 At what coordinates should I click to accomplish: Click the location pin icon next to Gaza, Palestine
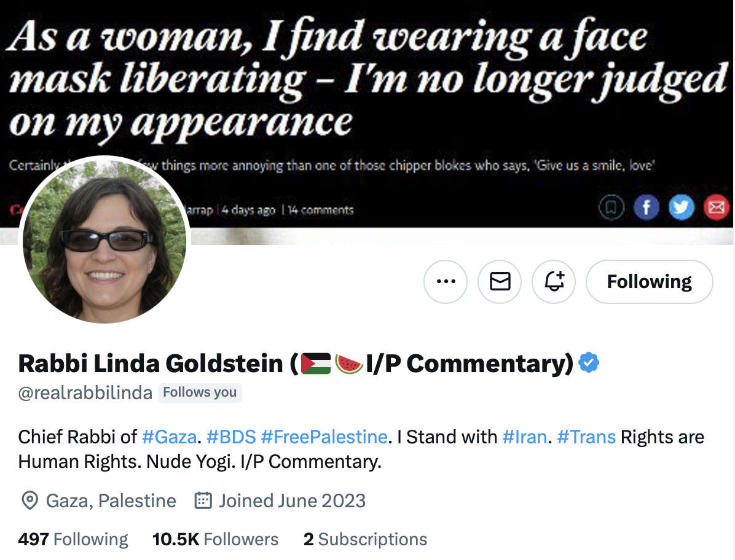29,501
